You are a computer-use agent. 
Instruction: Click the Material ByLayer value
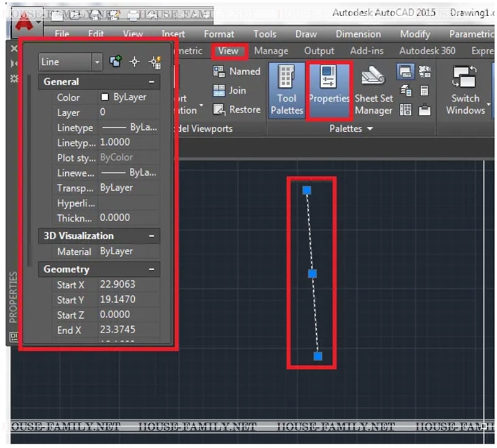pos(129,252)
